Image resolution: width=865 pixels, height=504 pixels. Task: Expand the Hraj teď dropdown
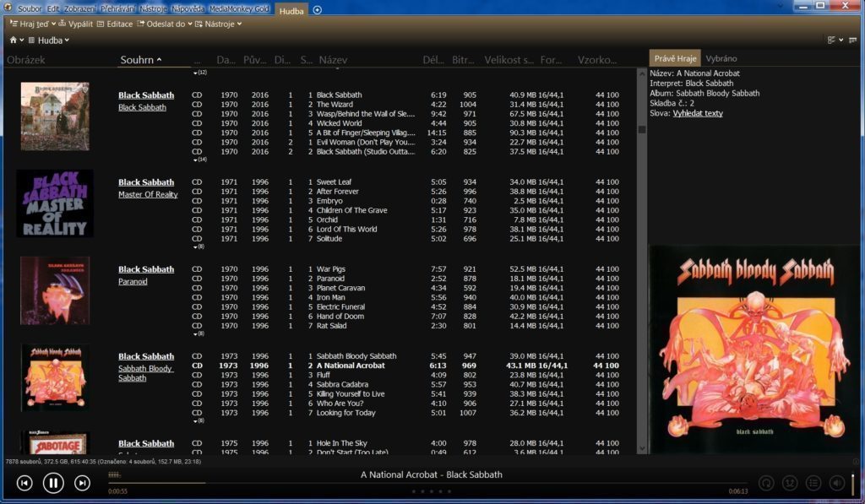coord(33,24)
